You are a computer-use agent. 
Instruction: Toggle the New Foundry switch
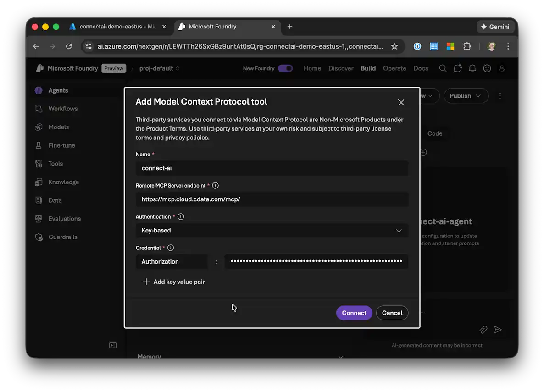[285, 68]
